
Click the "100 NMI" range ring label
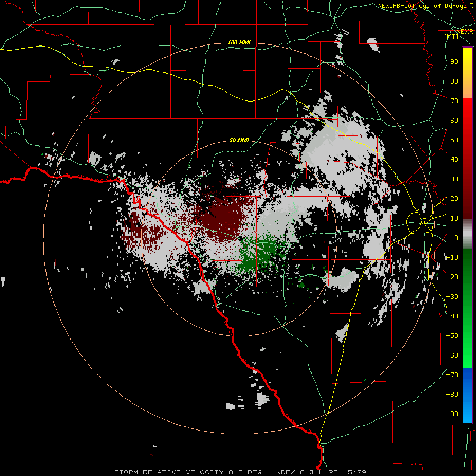tap(239, 42)
